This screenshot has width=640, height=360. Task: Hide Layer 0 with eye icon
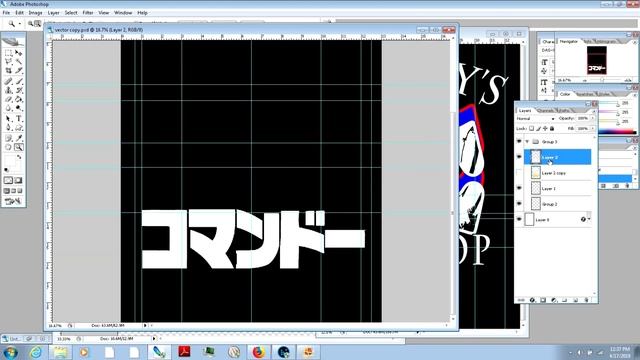click(x=519, y=219)
